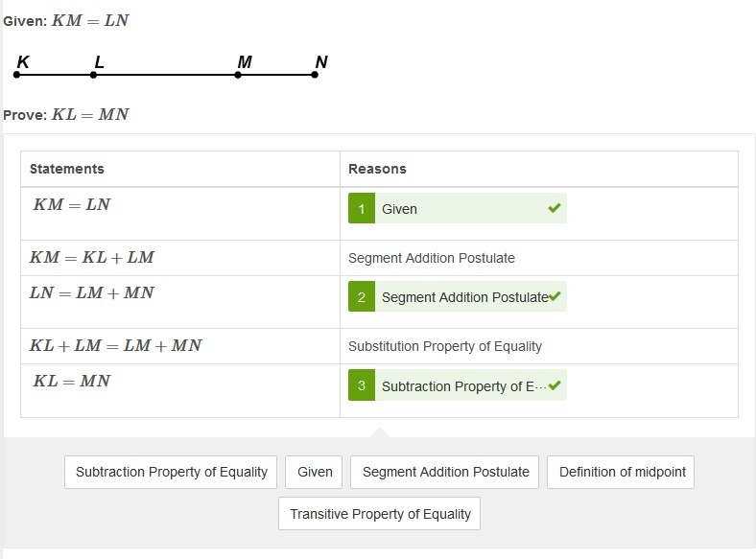The height and width of the screenshot is (559, 756).
Task: Choose the Given tile from the answer bank
Action: [x=314, y=472]
